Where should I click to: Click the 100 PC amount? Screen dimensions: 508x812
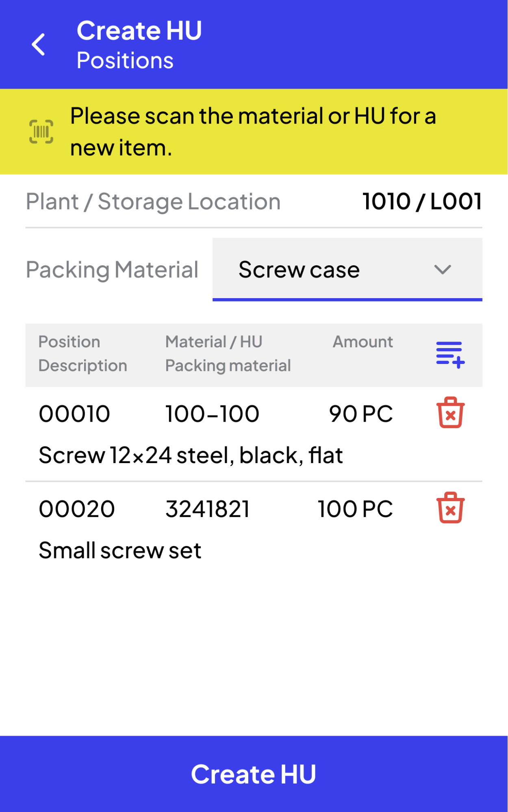pos(355,509)
